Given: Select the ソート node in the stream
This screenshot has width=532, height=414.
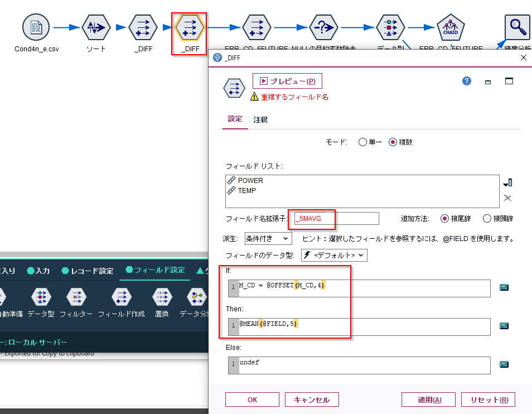Looking at the screenshot, I should point(96,26).
